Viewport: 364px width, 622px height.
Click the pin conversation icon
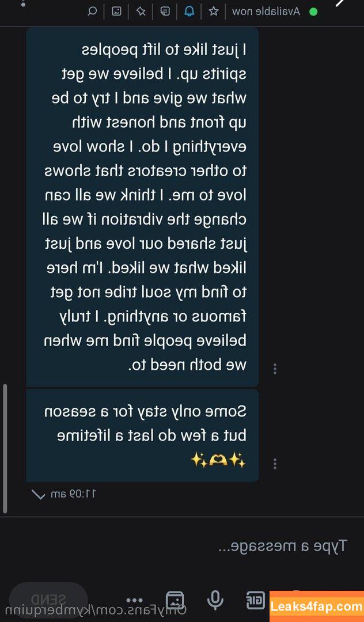point(141,11)
